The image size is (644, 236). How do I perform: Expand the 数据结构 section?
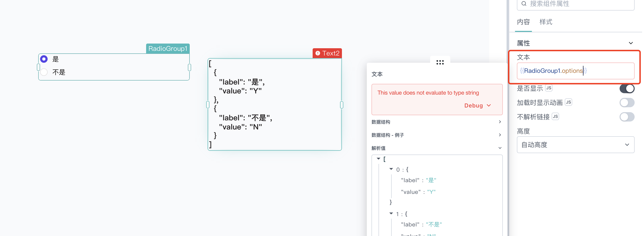point(436,122)
